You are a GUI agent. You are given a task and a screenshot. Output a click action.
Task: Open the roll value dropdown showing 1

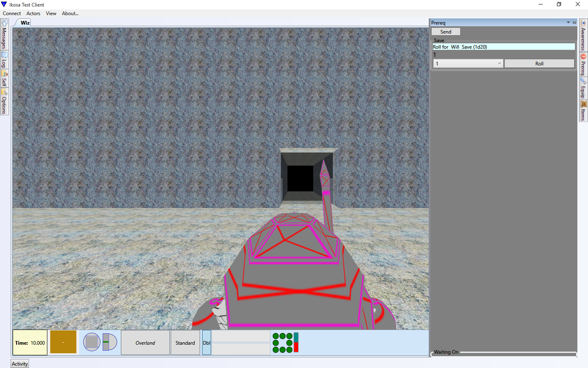point(468,63)
